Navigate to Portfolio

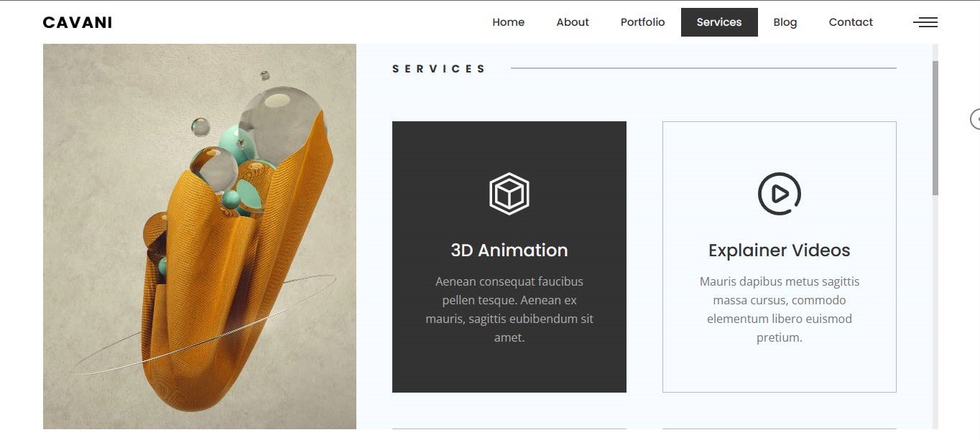643,22
